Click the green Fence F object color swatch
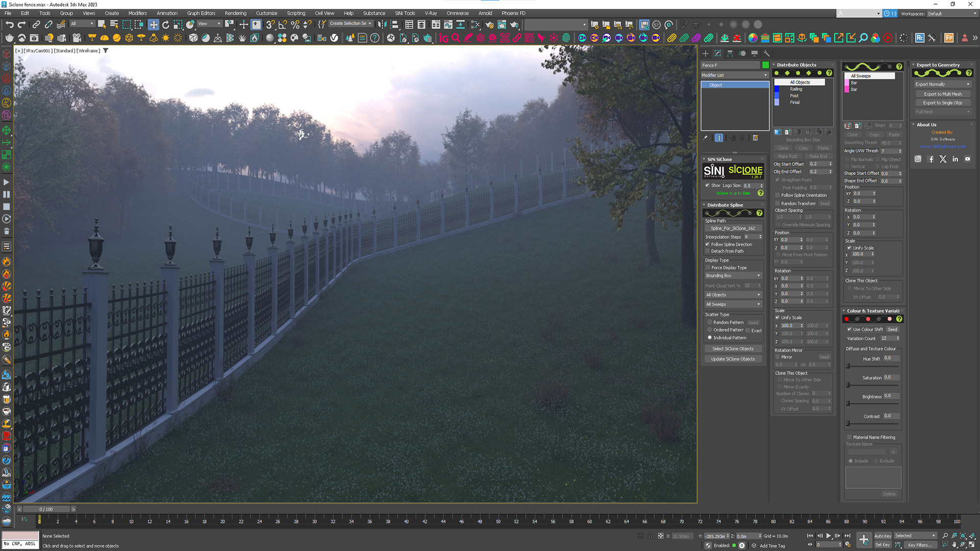Screen dimensions: 980x551 pyautogui.click(x=765, y=65)
